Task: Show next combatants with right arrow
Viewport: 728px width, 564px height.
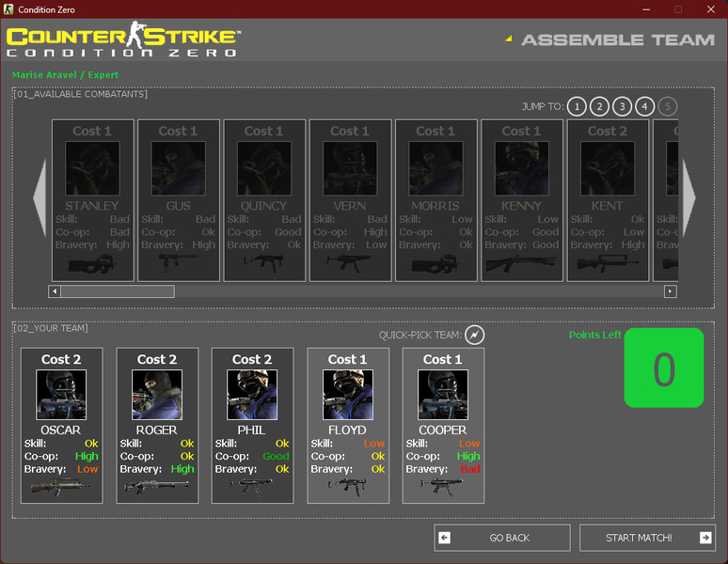Action: click(x=689, y=198)
